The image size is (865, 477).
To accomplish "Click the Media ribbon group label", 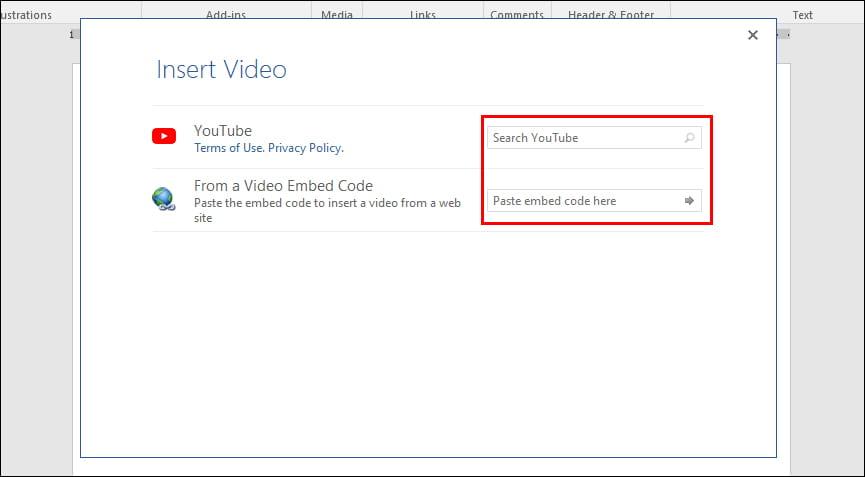I will click(x=337, y=15).
